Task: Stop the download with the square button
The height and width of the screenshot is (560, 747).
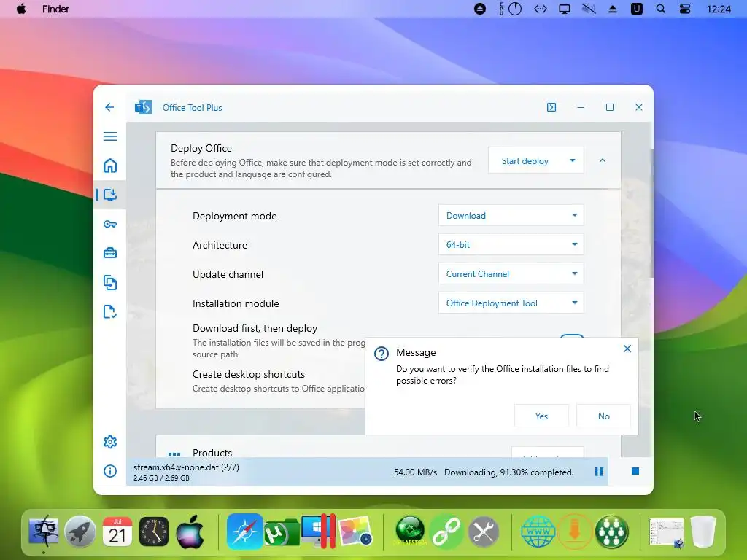Action: (x=635, y=471)
